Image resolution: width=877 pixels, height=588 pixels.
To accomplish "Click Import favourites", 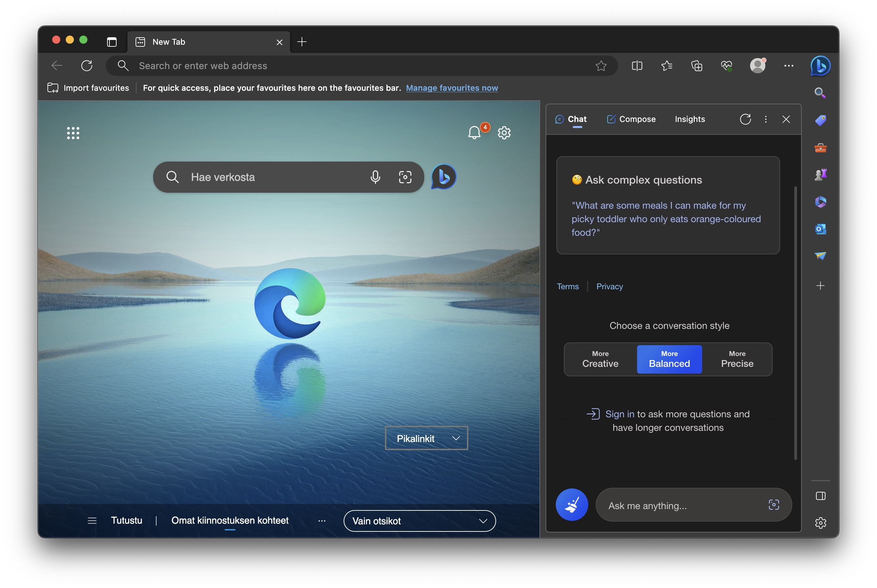I will pyautogui.click(x=88, y=88).
